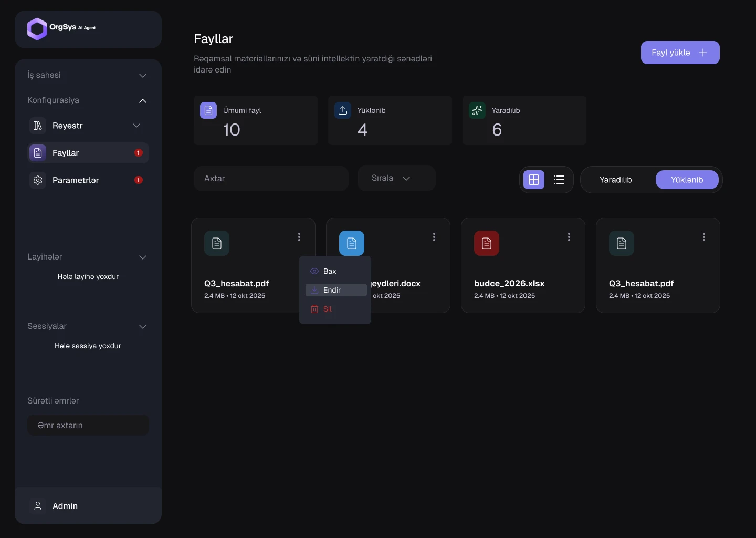This screenshot has height=538, width=756.
Task: Open three-dot menu on budce_2026.xlsx card
Action: [569, 237]
